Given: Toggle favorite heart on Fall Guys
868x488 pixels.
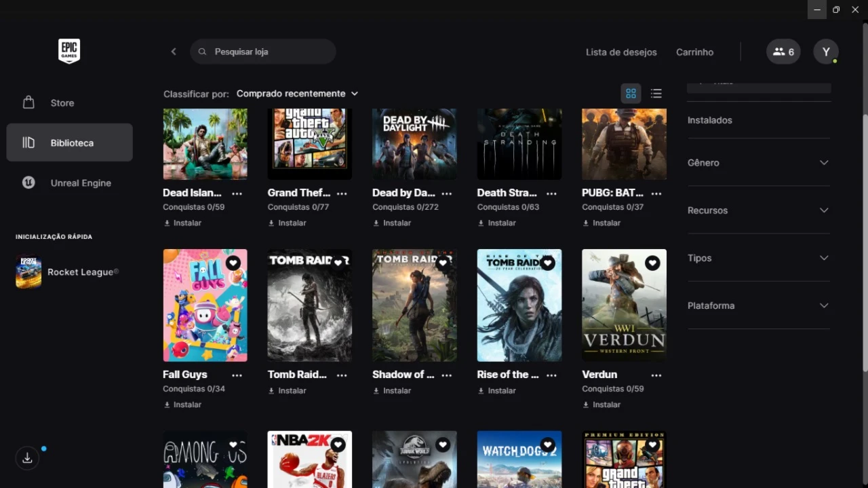Looking at the screenshot, I should click(233, 263).
